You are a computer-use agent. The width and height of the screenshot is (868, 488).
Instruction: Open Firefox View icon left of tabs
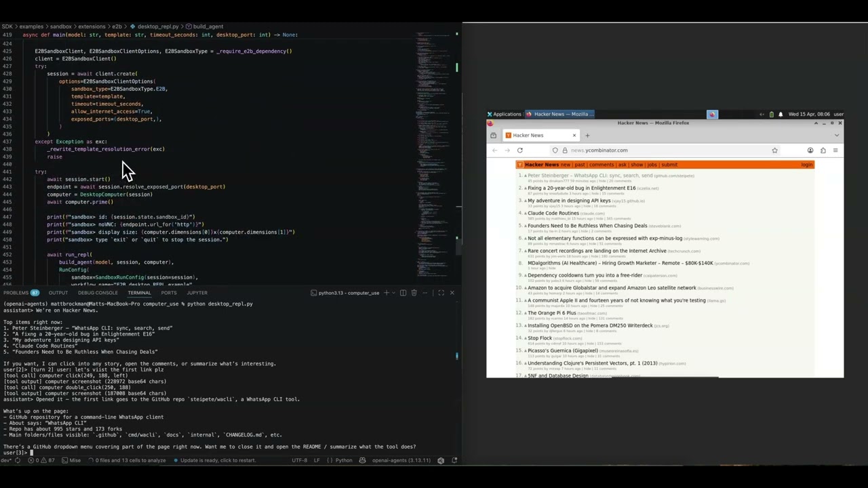493,136
